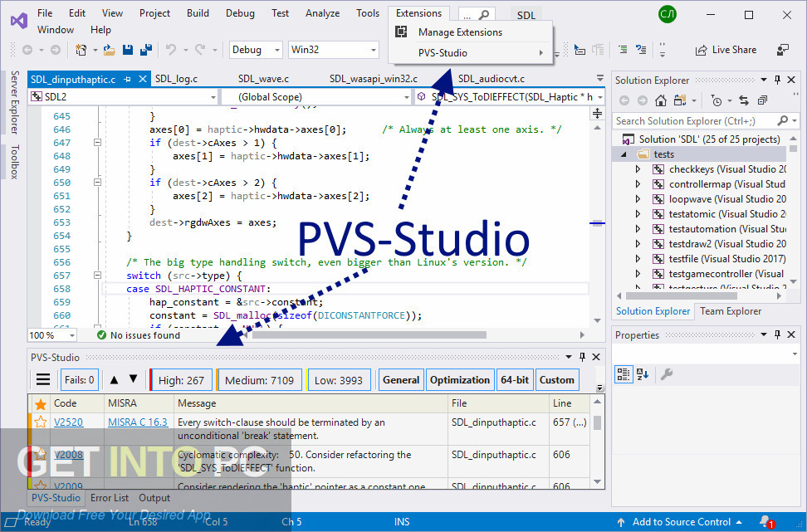Viewport: 807px width, 532px height.
Task: Open the (Global Scope) dropdown
Action: (316, 97)
